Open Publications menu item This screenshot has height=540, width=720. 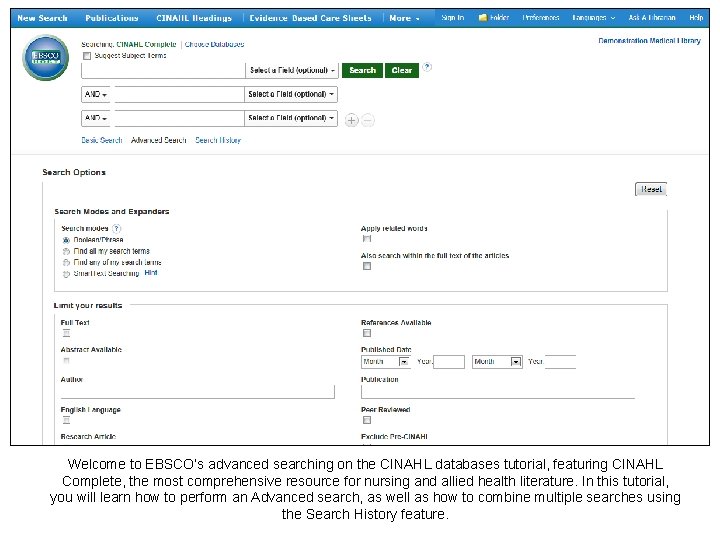point(112,18)
